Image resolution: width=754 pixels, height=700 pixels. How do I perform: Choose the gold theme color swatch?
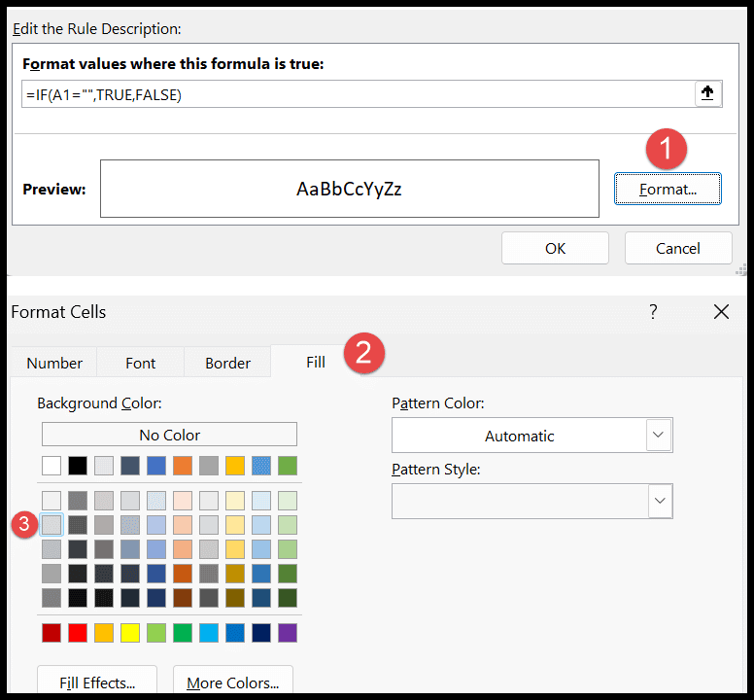pos(235,466)
